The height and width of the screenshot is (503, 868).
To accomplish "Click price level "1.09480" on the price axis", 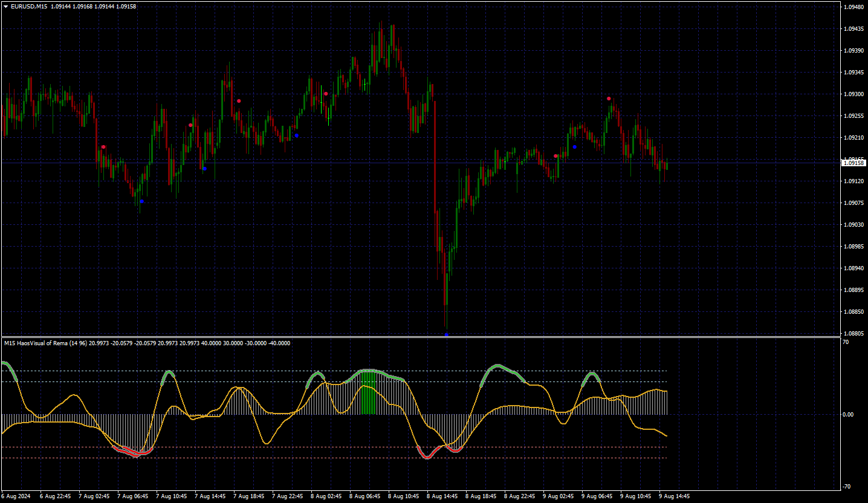I will coord(853,7).
